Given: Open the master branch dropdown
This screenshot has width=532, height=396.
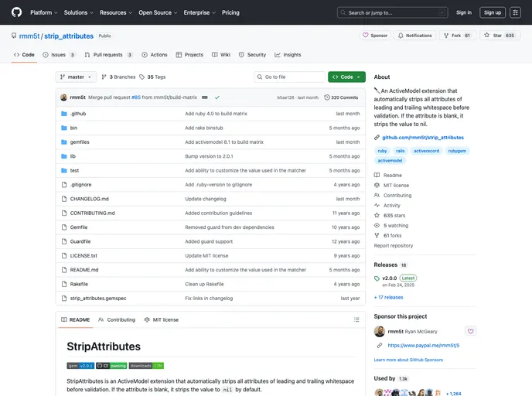Looking at the screenshot, I should click(x=76, y=77).
